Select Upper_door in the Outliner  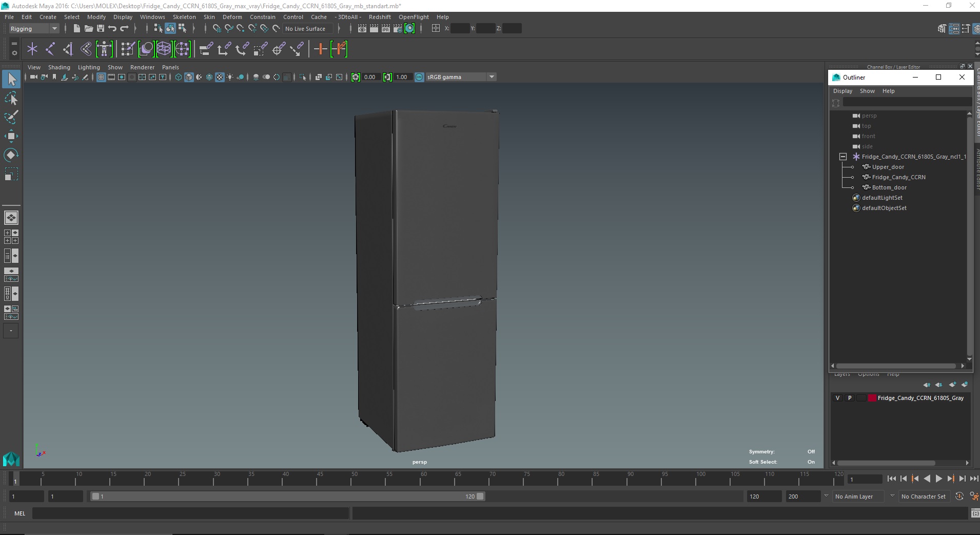tap(888, 167)
